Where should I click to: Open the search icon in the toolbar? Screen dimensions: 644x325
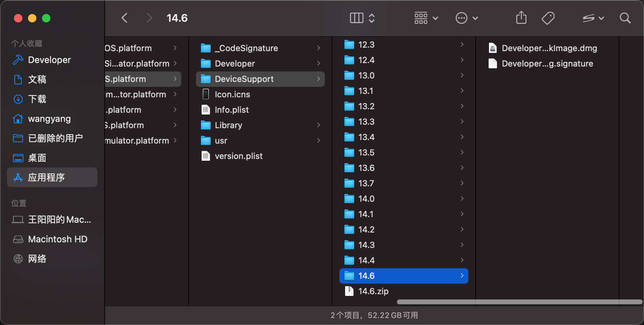point(625,18)
